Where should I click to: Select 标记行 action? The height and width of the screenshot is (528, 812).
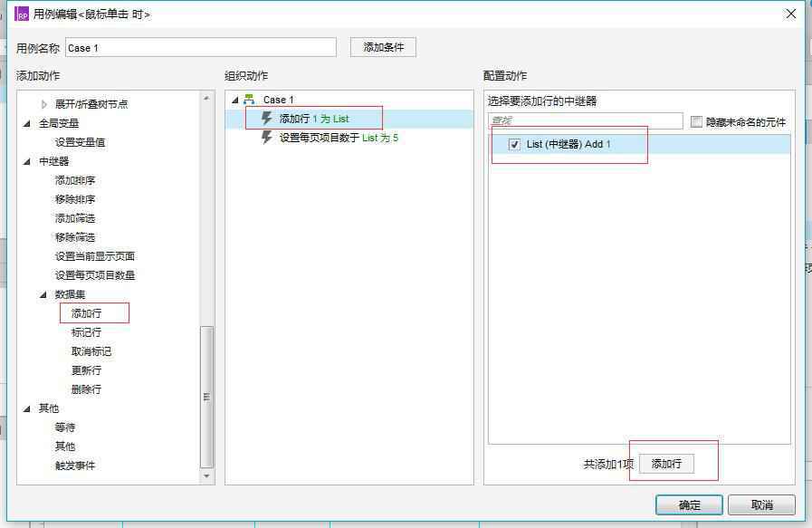(x=87, y=332)
